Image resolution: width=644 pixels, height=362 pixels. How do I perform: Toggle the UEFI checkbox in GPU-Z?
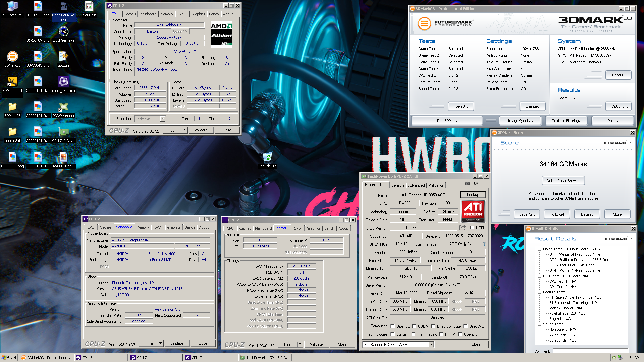(472, 228)
